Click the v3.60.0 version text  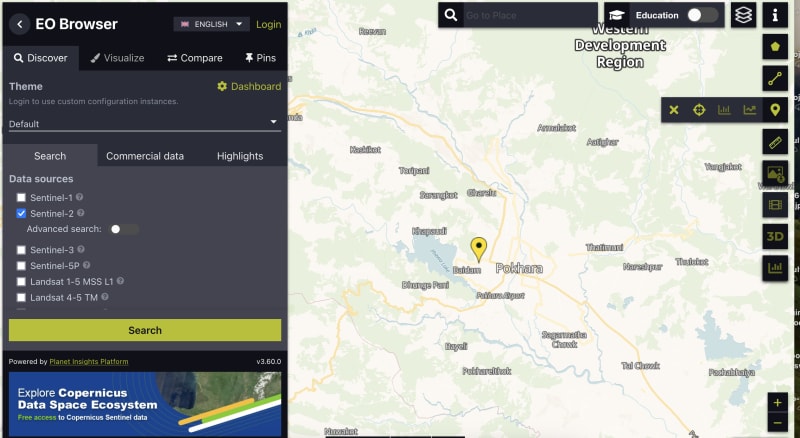pyautogui.click(x=268, y=361)
